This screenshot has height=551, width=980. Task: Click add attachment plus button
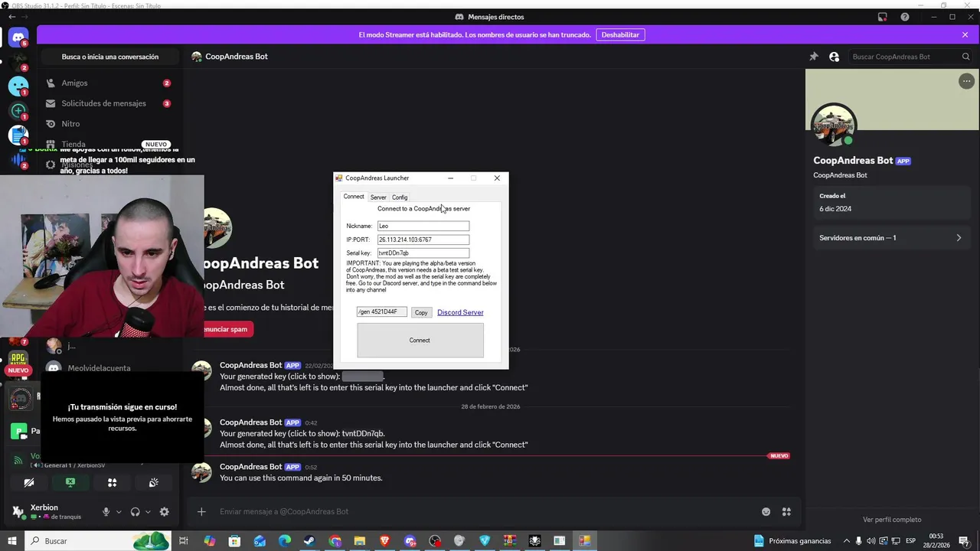click(x=201, y=512)
